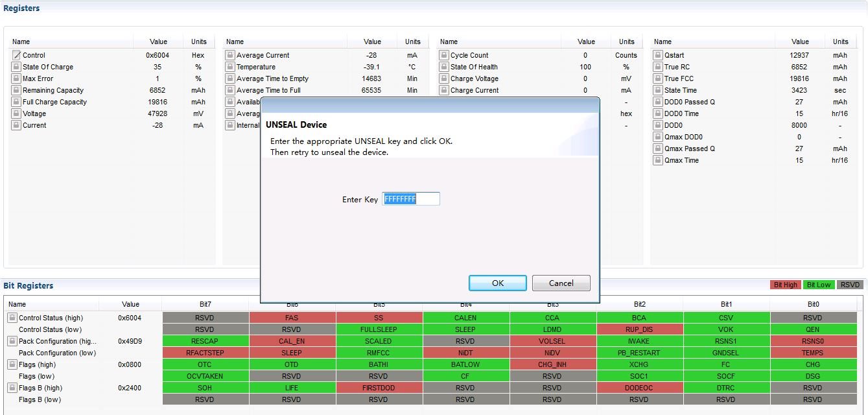Click the CALEN bit cell
This screenshot has width=868, height=415.
pyautogui.click(x=465, y=318)
